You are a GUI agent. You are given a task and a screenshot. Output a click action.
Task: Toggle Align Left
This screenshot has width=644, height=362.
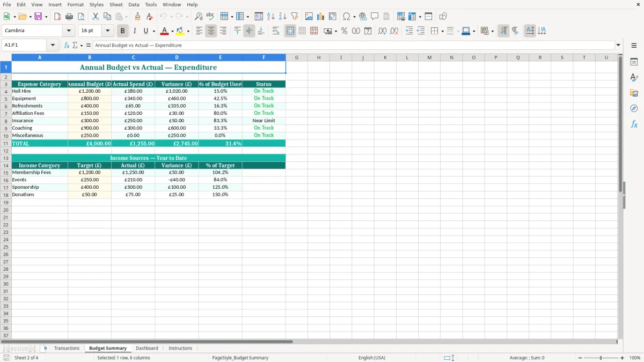tap(199, 31)
